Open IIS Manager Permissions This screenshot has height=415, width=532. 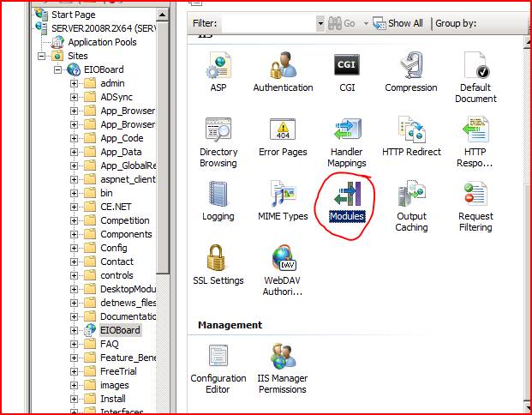(x=283, y=369)
